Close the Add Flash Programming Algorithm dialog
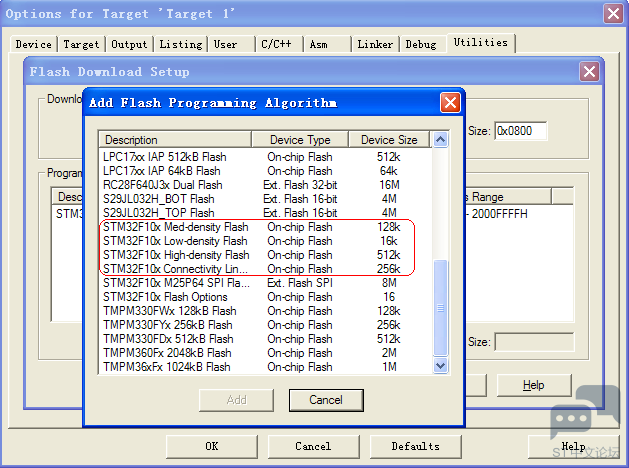 [x=450, y=103]
